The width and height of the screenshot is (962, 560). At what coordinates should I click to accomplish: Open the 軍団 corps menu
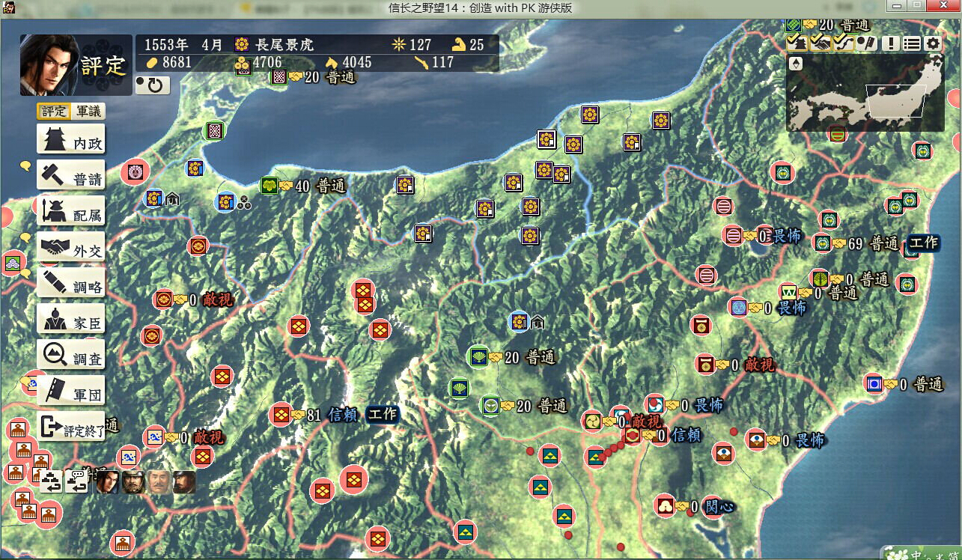click(x=71, y=392)
